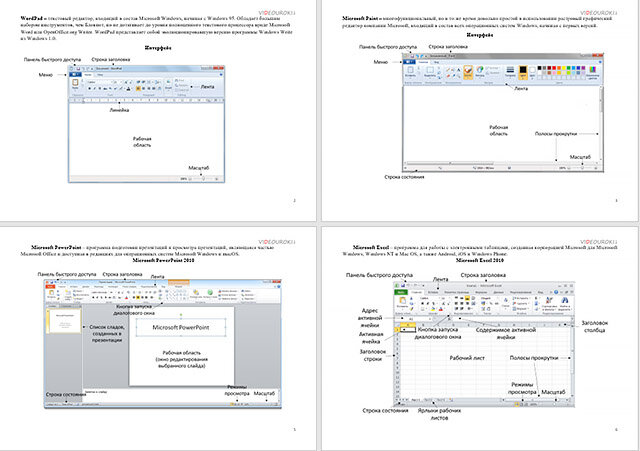
Task: Click the column A header in Excel
Action: [x=408, y=324]
